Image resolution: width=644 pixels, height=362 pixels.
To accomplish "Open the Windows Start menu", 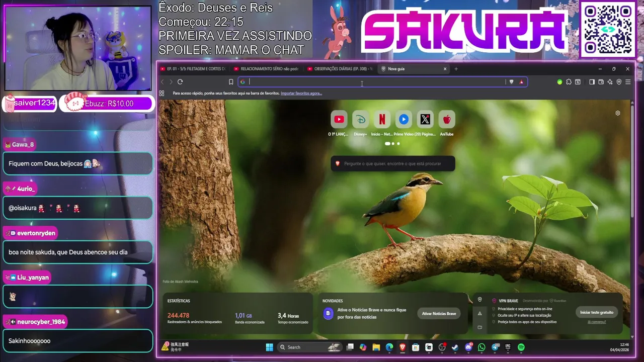I will point(269,347).
